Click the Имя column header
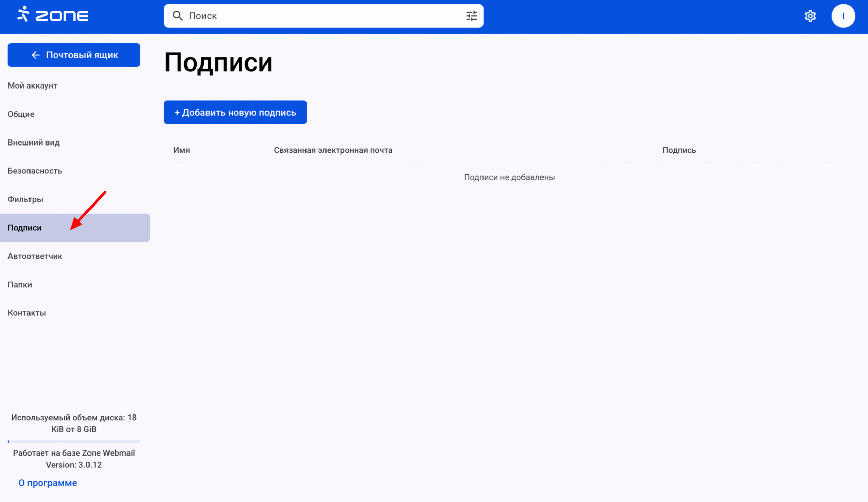The image size is (868, 502). click(x=181, y=150)
